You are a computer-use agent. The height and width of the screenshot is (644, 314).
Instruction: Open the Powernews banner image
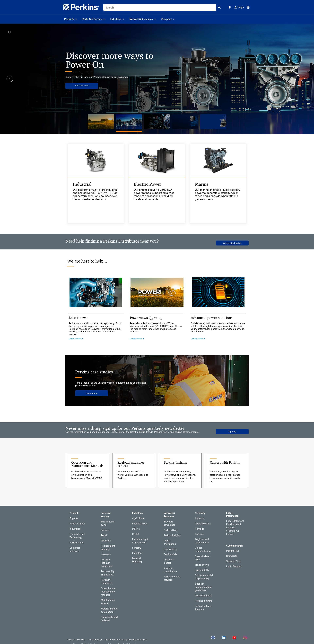[157, 292]
